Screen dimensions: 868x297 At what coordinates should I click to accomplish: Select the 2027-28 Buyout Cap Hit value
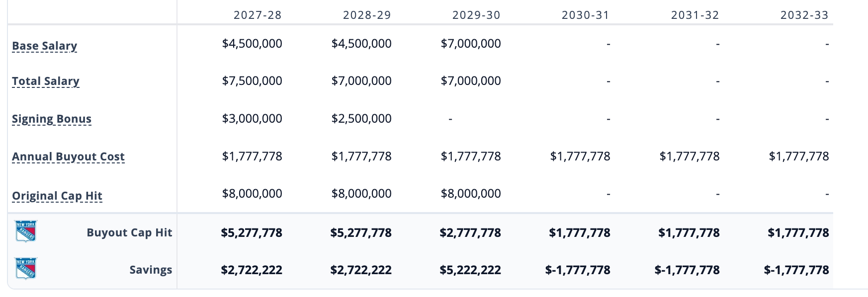252,232
